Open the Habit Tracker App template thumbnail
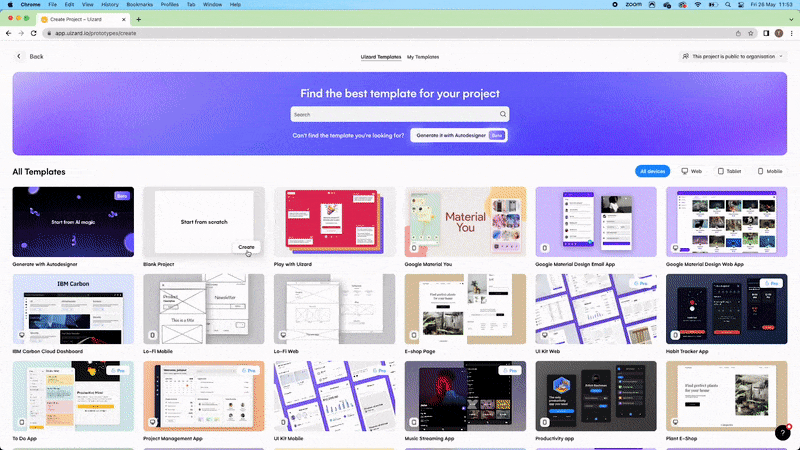800x450 pixels. pyautogui.click(x=727, y=307)
